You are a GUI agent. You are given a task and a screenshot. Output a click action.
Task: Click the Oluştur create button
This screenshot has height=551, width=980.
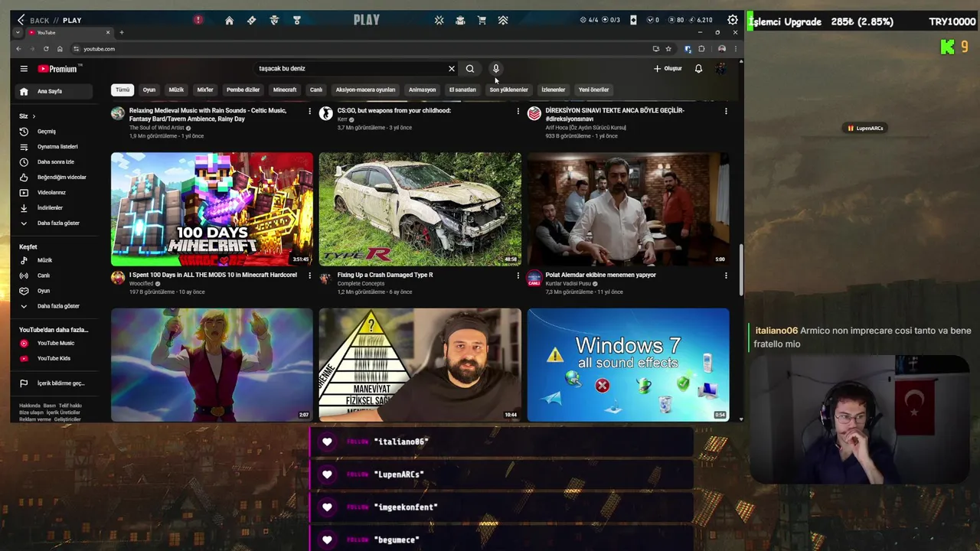[x=668, y=69]
